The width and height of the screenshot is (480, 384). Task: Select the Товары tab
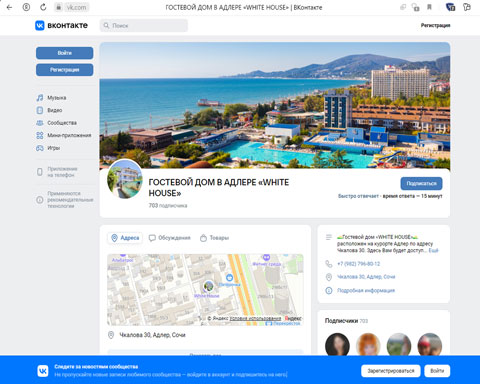[214, 238]
